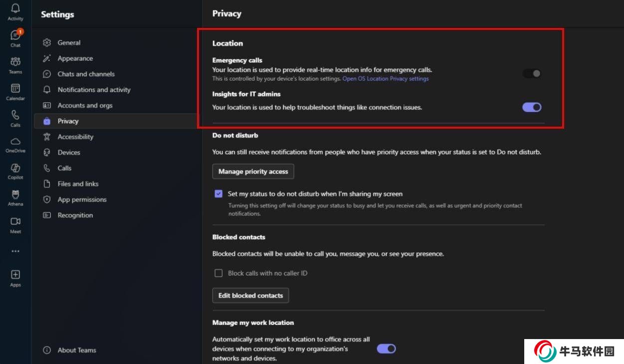Open About Teams info
Image resolution: width=624 pixels, height=364 pixels.
tap(76, 350)
